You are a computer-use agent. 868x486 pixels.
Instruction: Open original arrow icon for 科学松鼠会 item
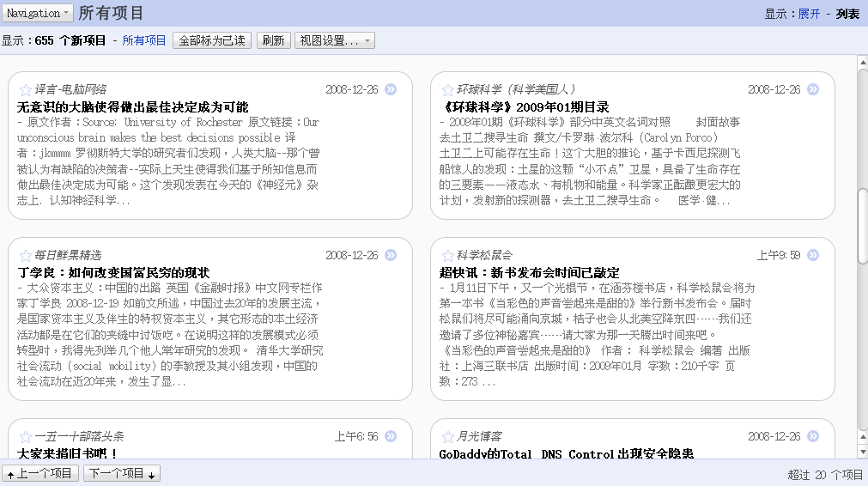813,255
